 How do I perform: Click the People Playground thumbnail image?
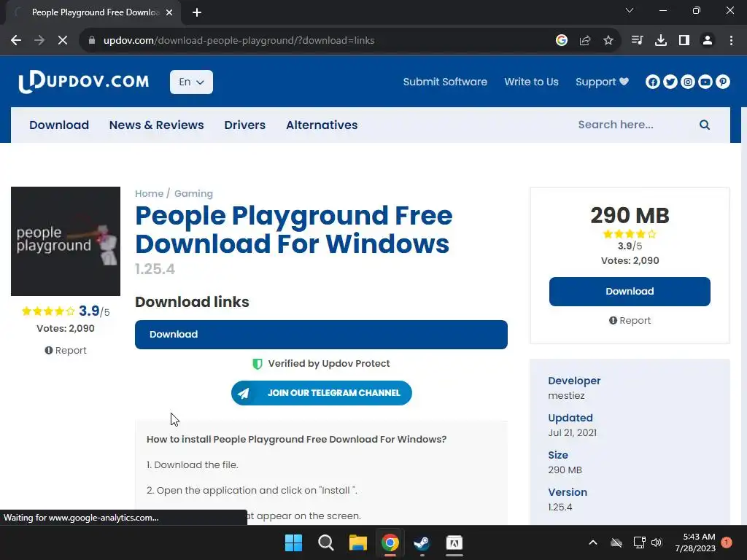[x=66, y=241]
